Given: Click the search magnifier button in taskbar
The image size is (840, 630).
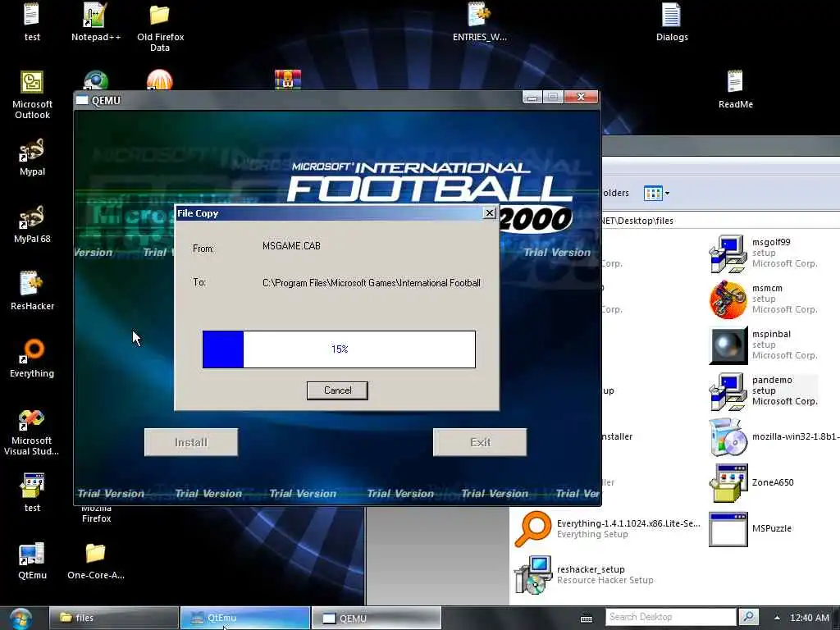Looking at the screenshot, I should tap(748, 617).
